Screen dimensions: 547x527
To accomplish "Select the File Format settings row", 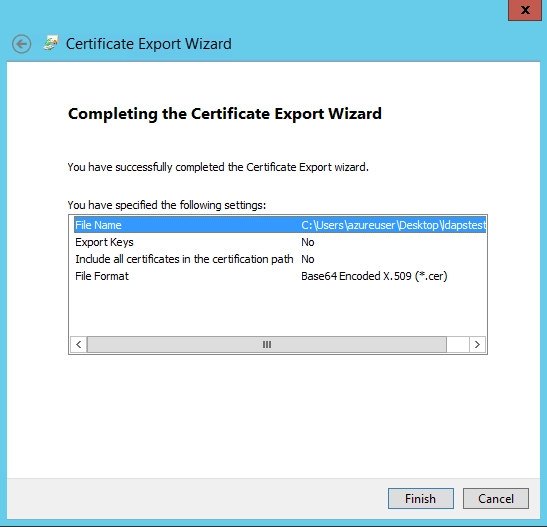I will pos(280,276).
